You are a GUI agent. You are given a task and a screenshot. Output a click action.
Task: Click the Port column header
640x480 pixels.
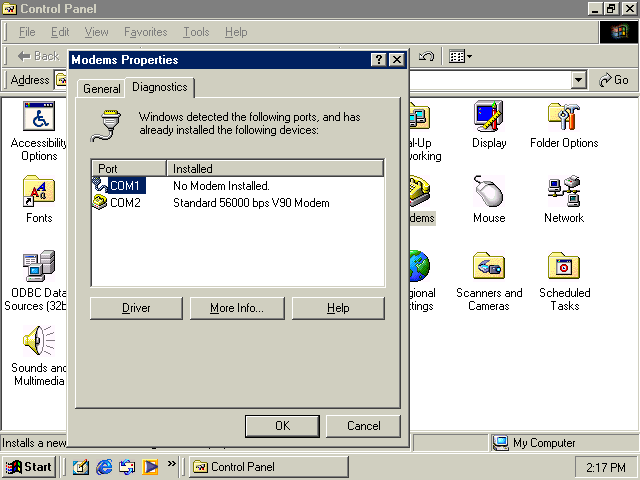click(x=129, y=169)
